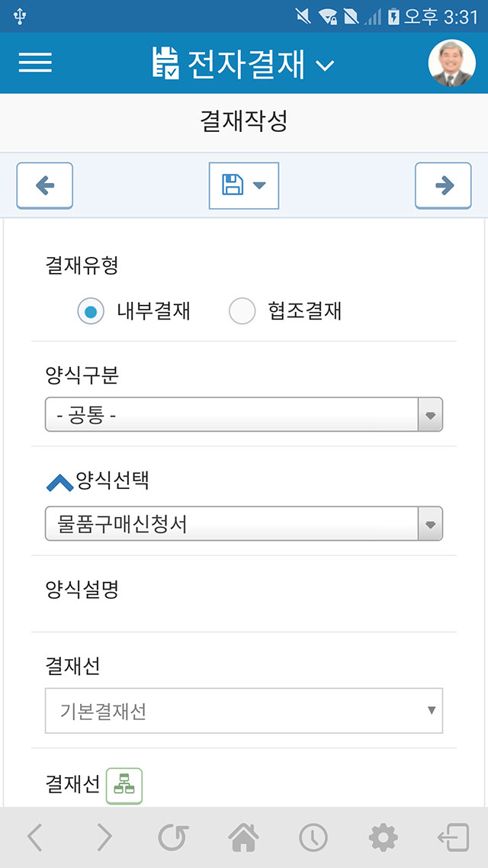Tap the logout exit icon
The height and width of the screenshot is (868, 488).
pos(453,837)
